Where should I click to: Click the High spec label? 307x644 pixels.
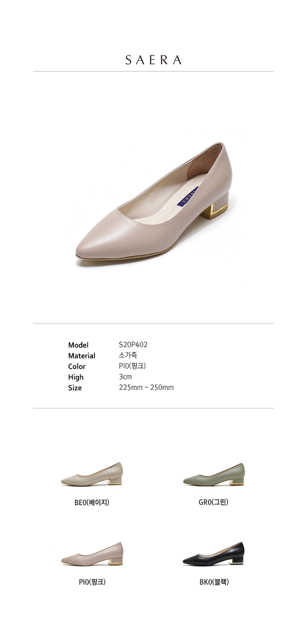[x=76, y=377]
